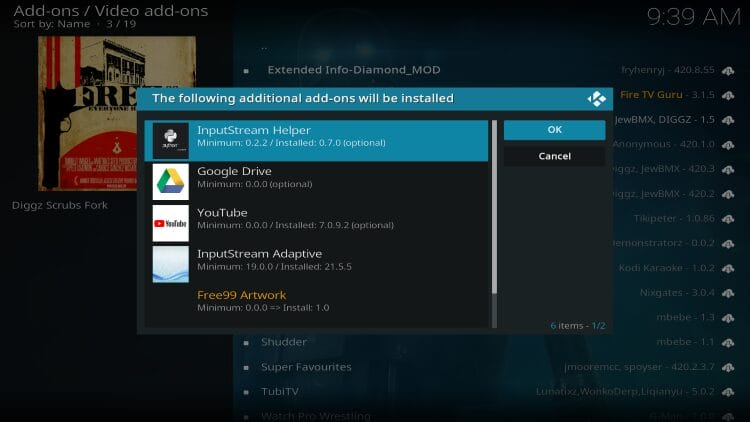The height and width of the screenshot is (422, 750).
Task: Click the cloud icon next to Kodi Karaoke 1.0.2
Action: (x=728, y=268)
